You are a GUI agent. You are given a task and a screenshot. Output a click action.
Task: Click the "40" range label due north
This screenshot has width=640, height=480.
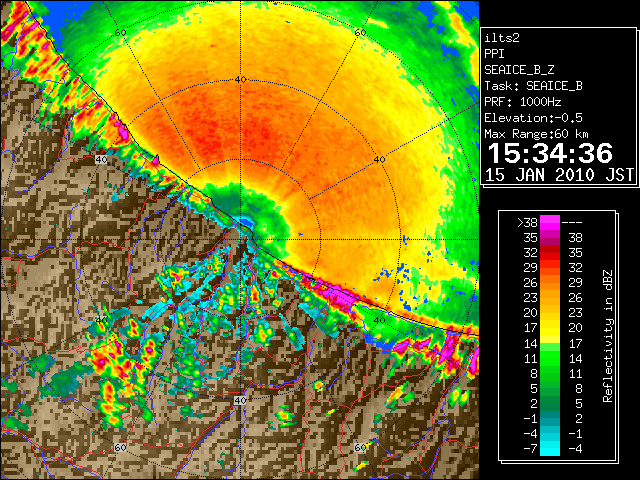[240, 79]
